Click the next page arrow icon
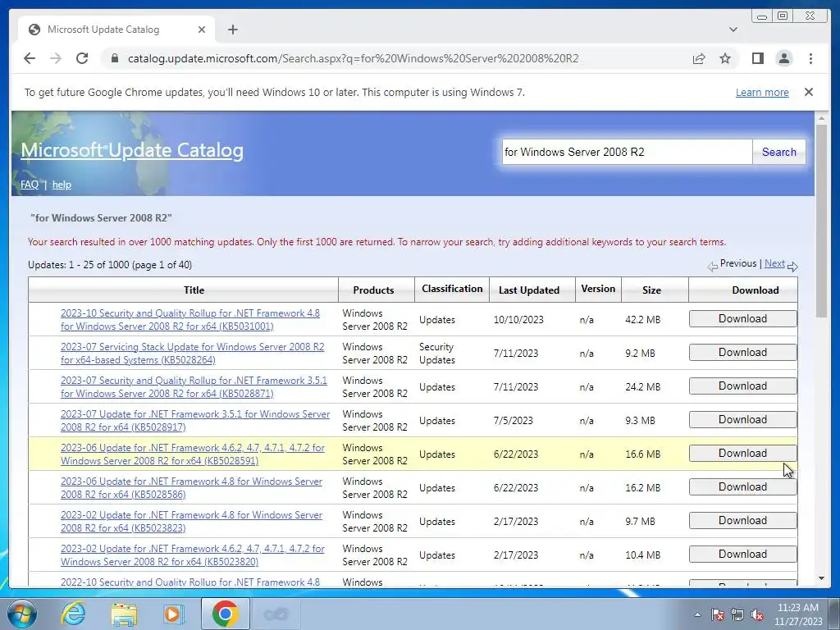The width and height of the screenshot is (840, 630). 792,267
